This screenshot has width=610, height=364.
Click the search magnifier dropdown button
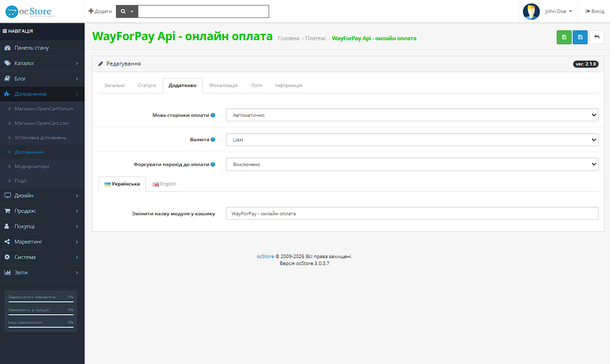(127, 11)
